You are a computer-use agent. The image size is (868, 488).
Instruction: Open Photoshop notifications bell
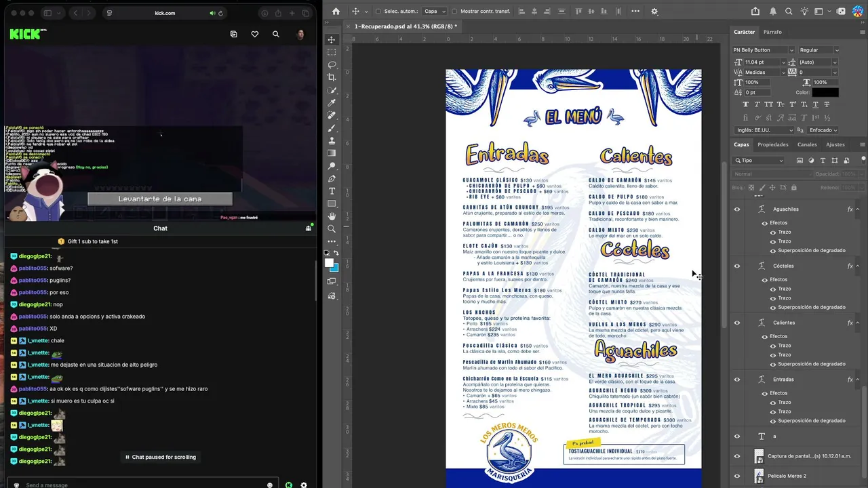pyautogui.click(x=773, y=11)
